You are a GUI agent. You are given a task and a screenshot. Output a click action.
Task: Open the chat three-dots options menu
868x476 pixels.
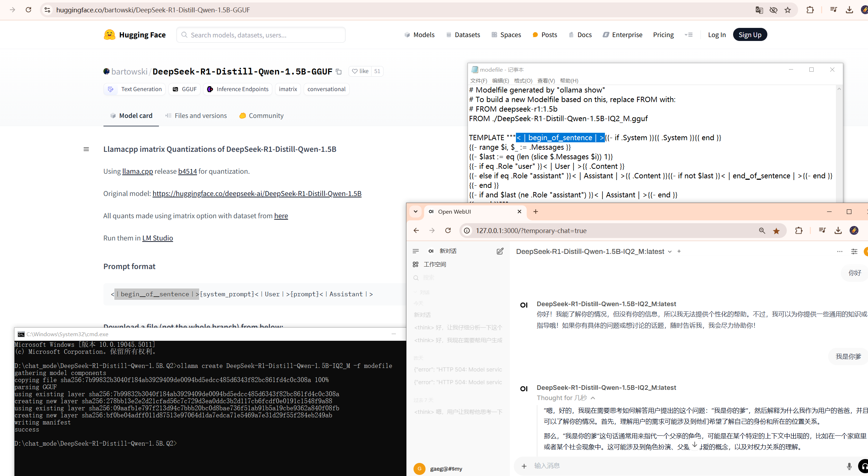point(840,251)
